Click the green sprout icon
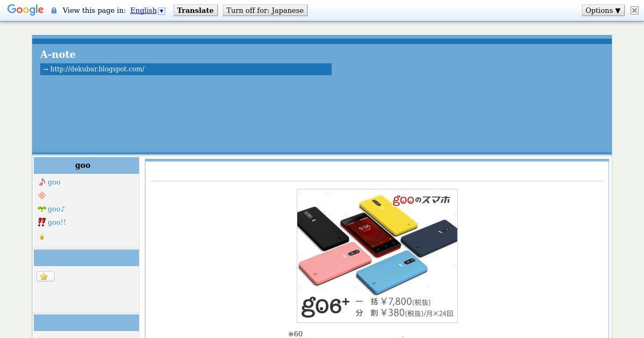 42,209
